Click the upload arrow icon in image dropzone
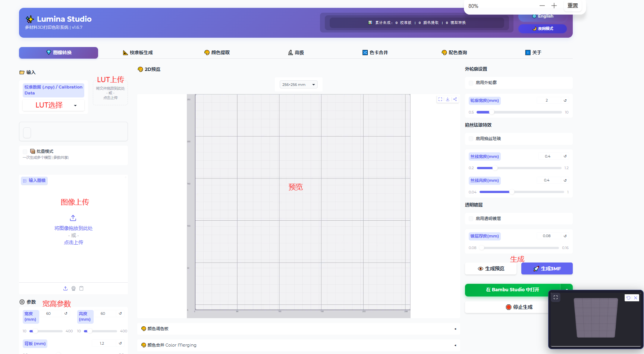This screenshot has width=644, height=354. coord(73,218)
